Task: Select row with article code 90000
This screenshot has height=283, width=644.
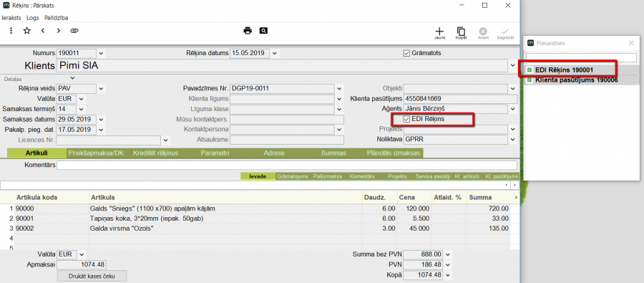Action: (x=255, y=208)
